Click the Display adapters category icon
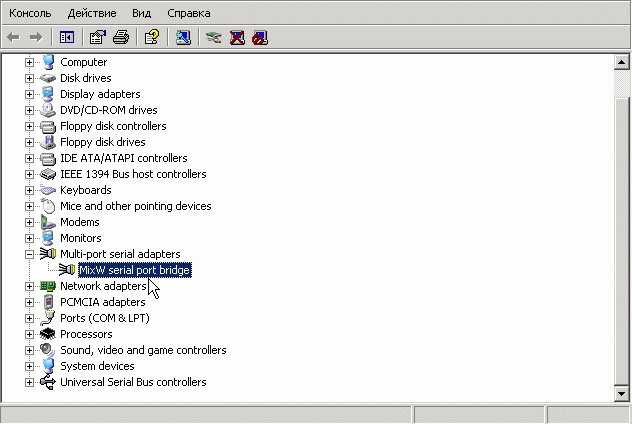This screenshot has width=632, height=424. tap(48, 94)
